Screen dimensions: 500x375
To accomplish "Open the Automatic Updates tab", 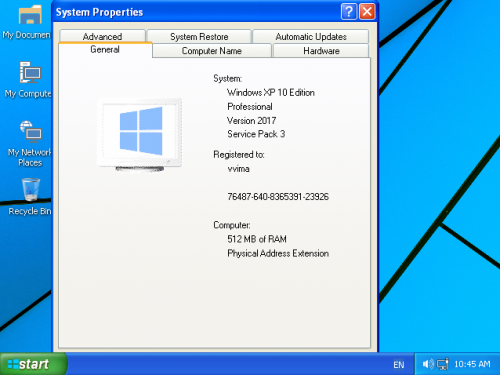I will pos(311,36).
